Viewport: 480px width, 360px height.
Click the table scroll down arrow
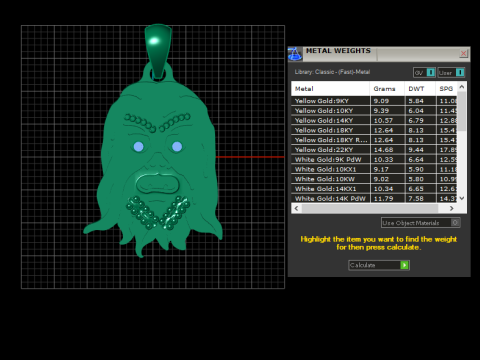click(462, 198)
